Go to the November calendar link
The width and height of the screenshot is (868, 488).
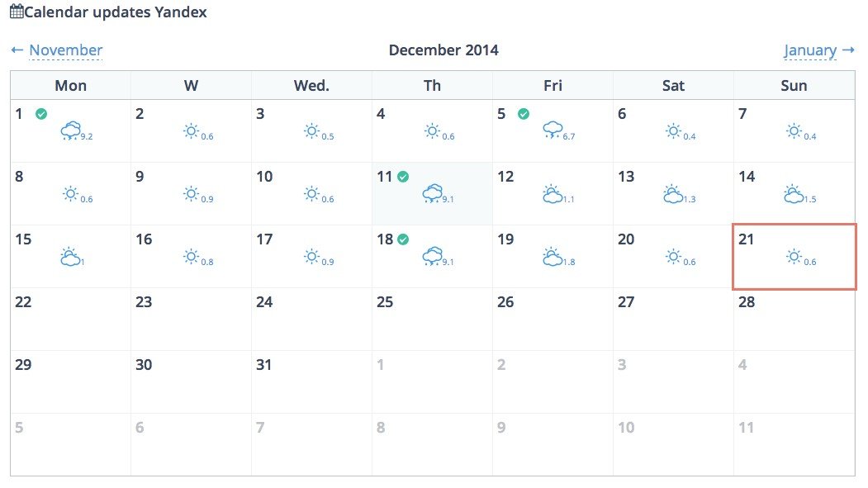66,50
